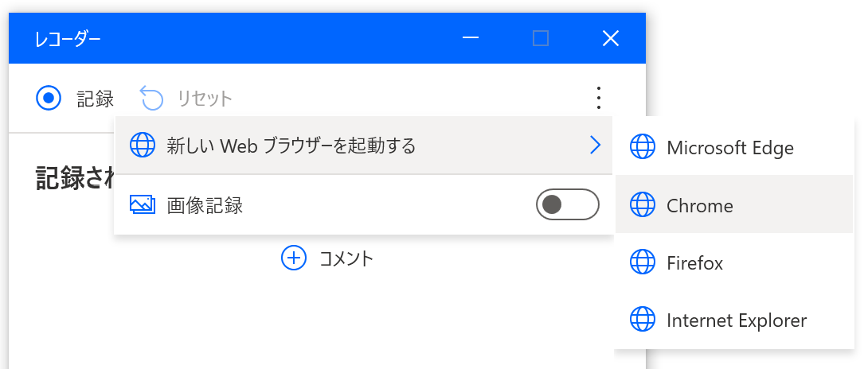Minimize the レコーダー window
Image resolution: width=868 pixels, height=369 pixels.
(471, 38)
